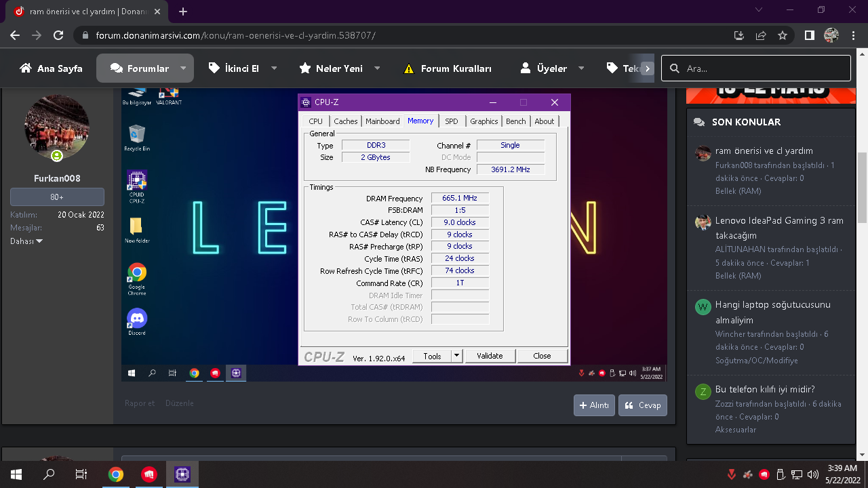
Task: Expand the İkinci El dropdown arrow
Action: tap(274, 68)
